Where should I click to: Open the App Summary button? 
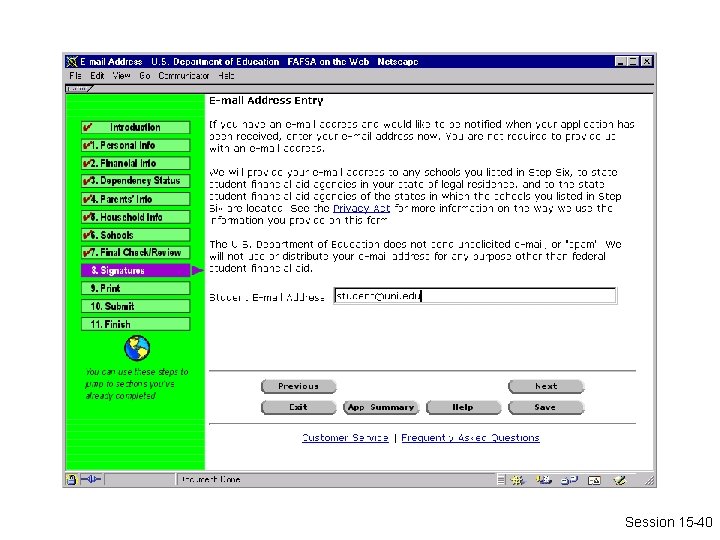(x=381, y=407)
